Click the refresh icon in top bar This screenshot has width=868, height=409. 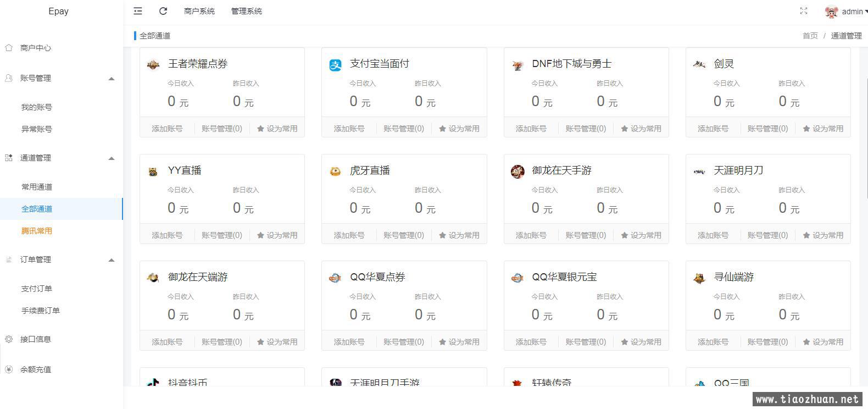coord(163,11)
